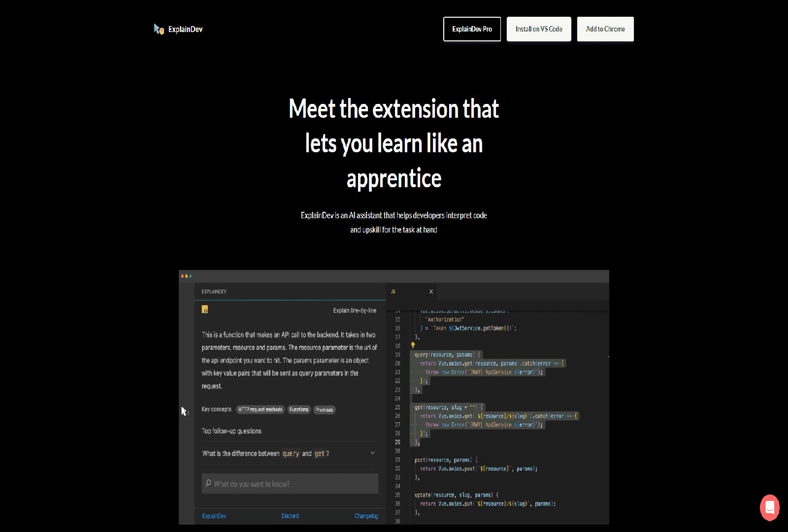Open the Discord link
Viewport: 788px width, 532px height.
click(290, 516)
